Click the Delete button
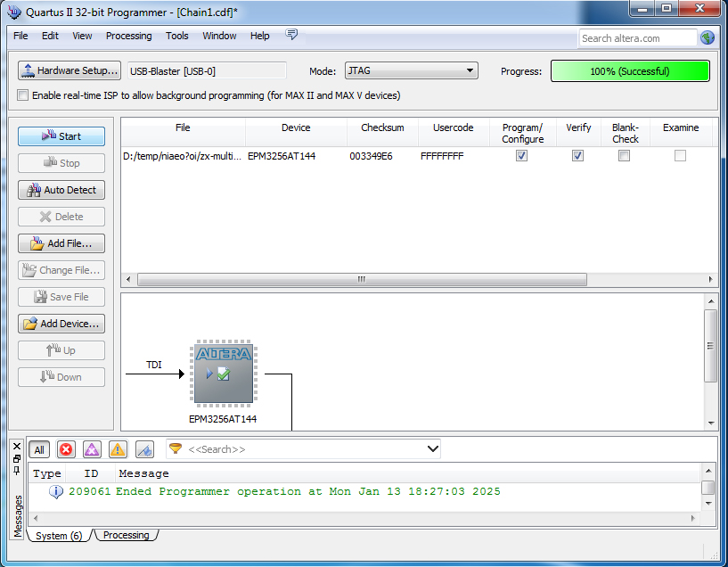Viewport: 728px width, 567px height. 61,217
